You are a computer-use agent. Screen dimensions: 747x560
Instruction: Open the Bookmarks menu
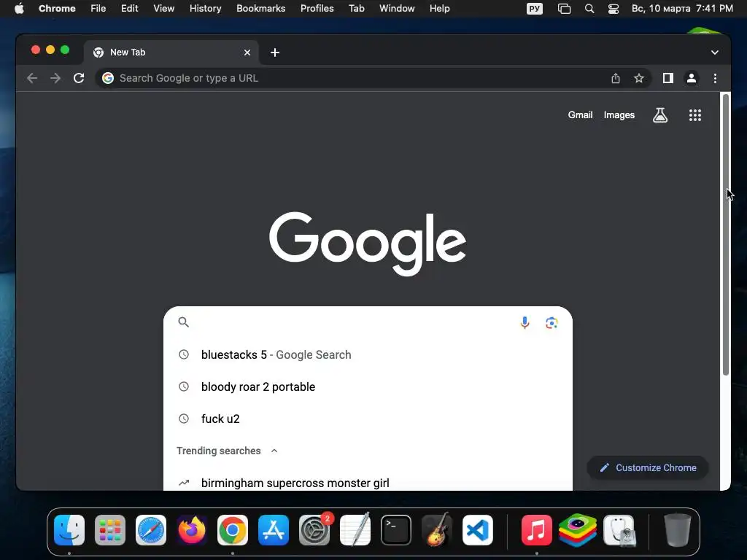(x=261, y=9)
